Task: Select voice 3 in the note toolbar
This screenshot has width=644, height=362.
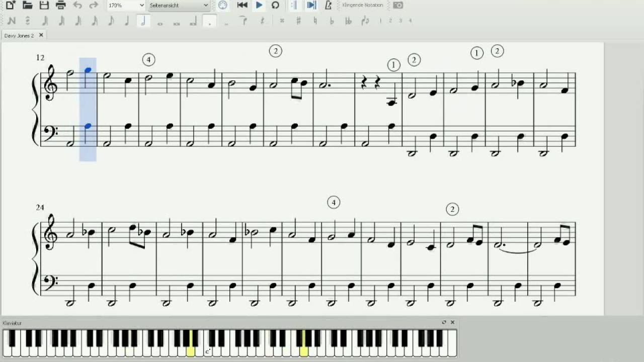Action: tap(400, 21)
